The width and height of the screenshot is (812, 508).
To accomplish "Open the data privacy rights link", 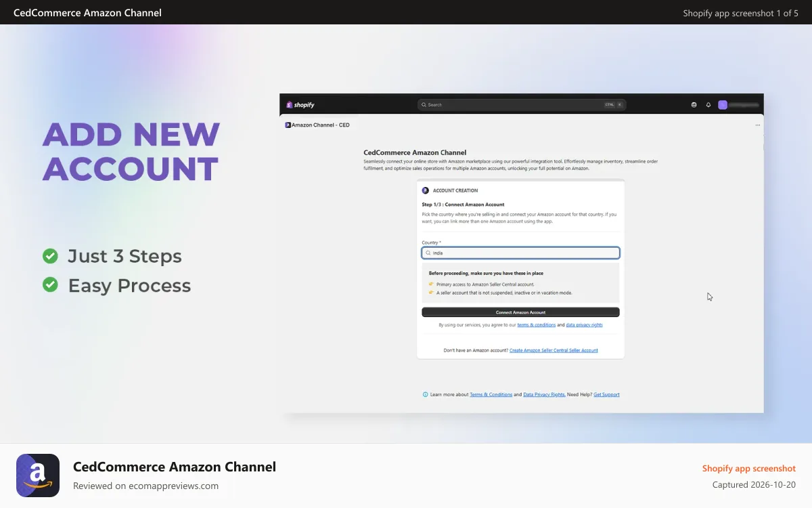I will 584,325.
